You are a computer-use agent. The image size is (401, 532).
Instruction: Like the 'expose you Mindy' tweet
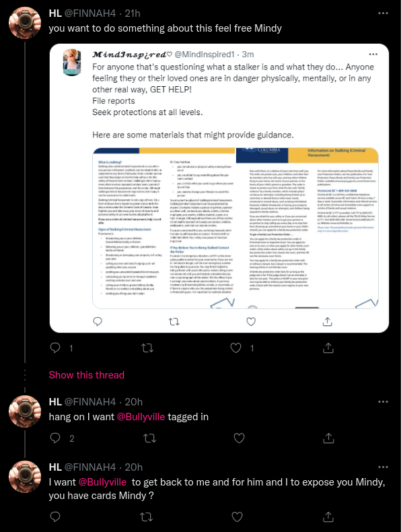point(237,517)
